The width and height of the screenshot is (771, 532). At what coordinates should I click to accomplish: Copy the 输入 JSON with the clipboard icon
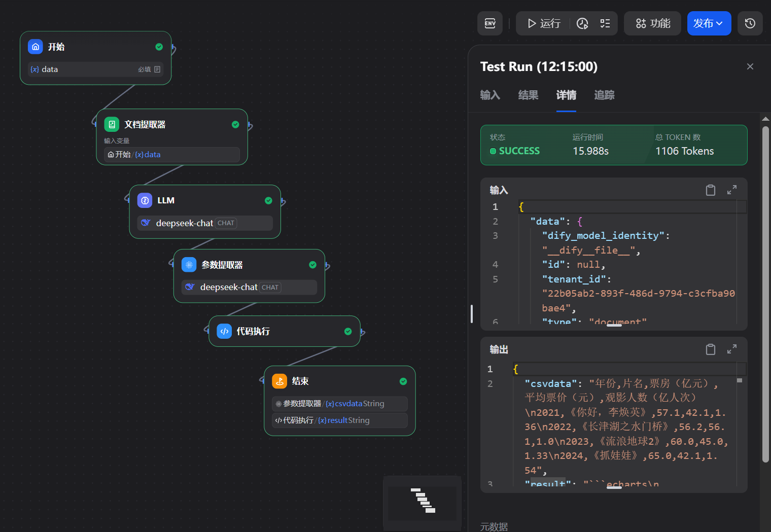click(x=711, y=190)
